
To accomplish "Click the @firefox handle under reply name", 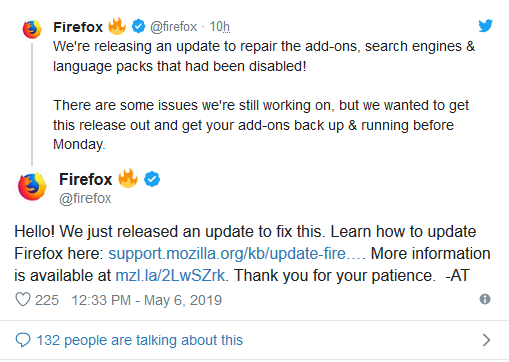I will 85,199.
